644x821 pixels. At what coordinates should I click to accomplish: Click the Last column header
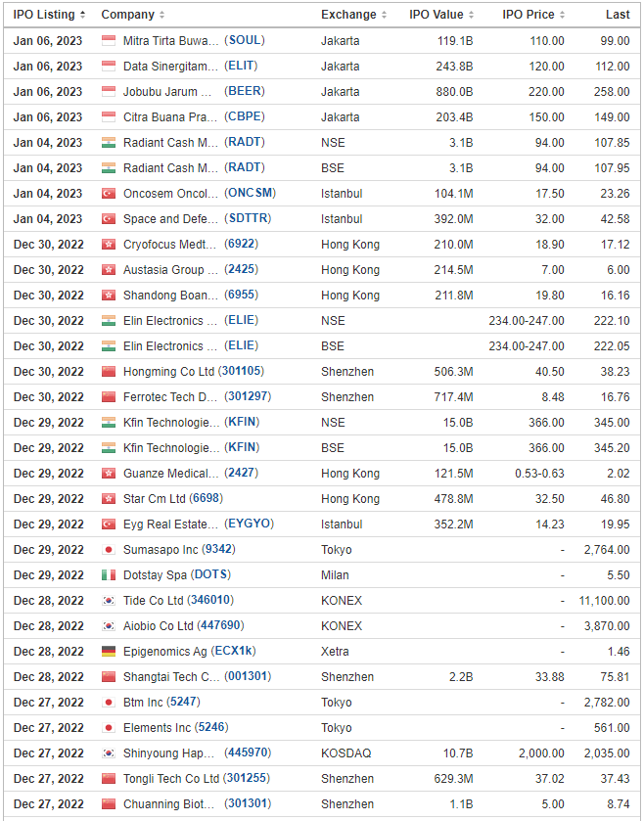pos(618,15)
